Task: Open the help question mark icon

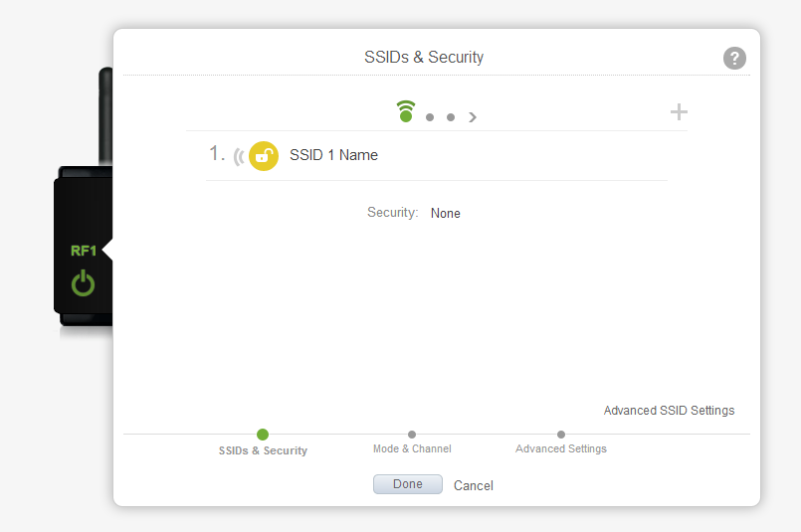Action: 734,59
